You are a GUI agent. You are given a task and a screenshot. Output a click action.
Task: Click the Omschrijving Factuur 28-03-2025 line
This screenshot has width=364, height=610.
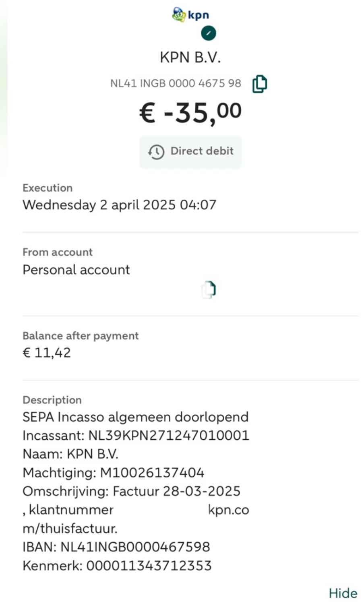coord(131,491)
